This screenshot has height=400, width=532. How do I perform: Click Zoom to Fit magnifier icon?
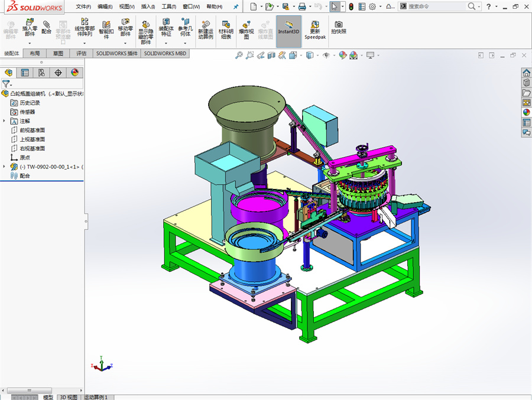tap(239, 55)
